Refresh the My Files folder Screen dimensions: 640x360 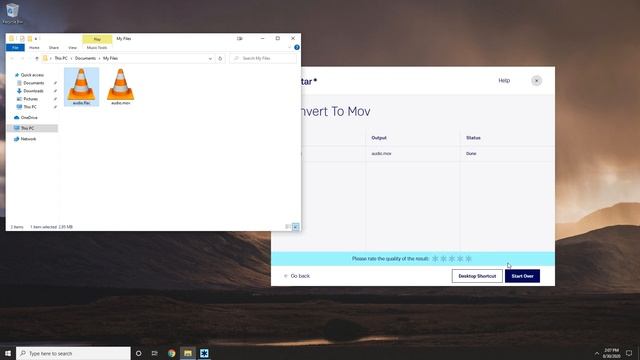coord(220,58)
